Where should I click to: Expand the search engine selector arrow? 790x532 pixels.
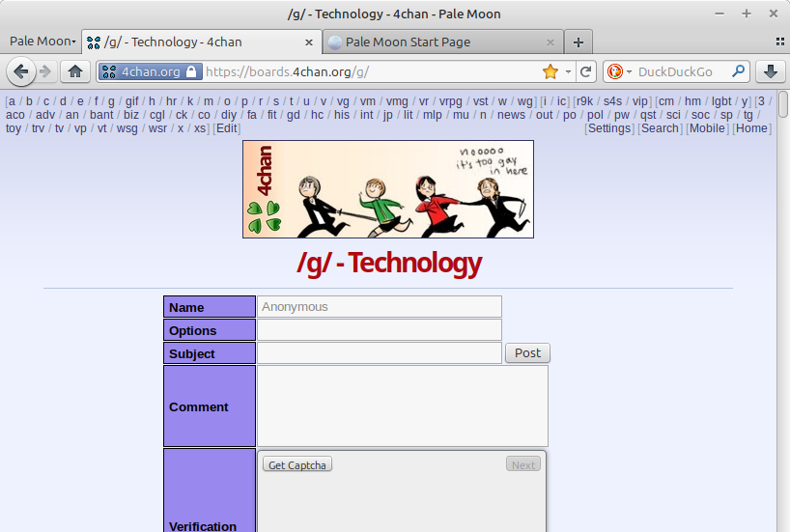click(x=629, y=71)
